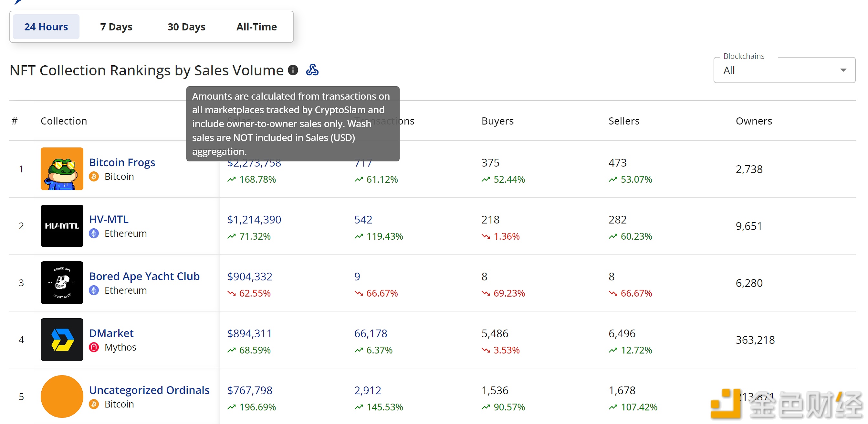
Task: Click the Sellers column header
Action: (624, 121)
